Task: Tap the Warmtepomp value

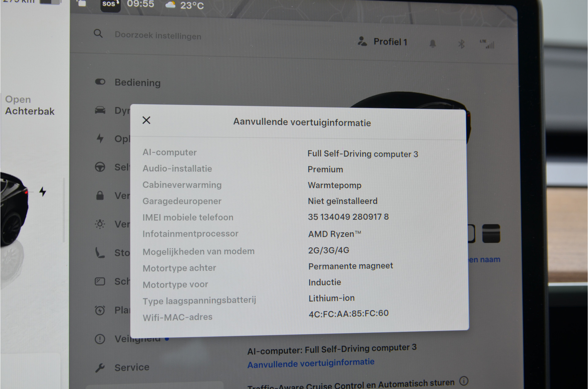Action: (x=334, y=185)
